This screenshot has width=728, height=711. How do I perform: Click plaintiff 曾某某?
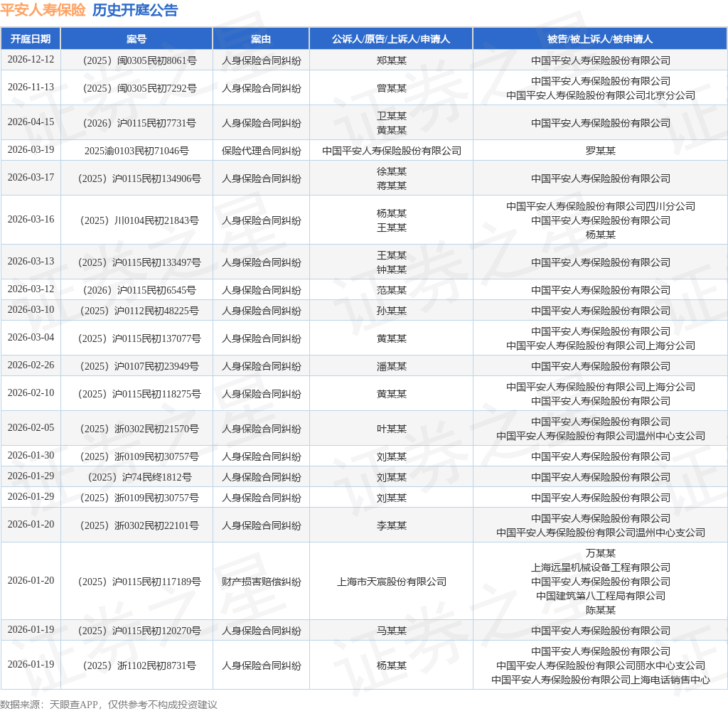392,88
